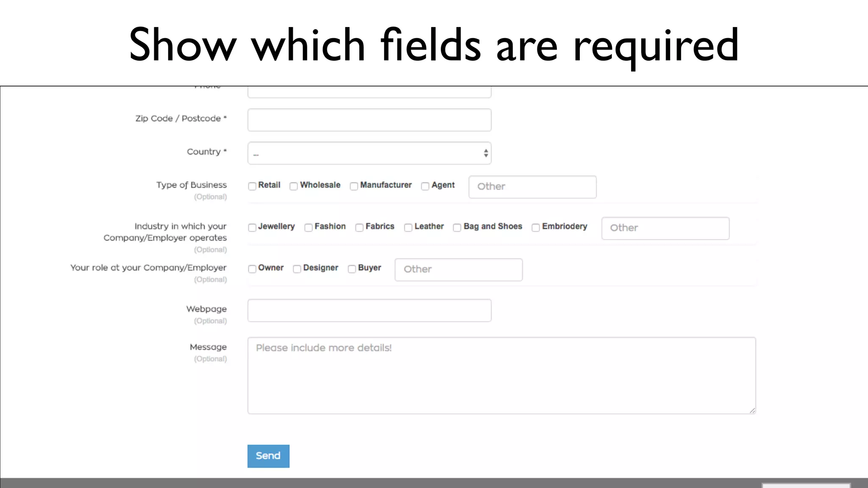Check the Retail business type checkbox
Screen dimensions: 868x488
pyautogui.click(x=252, y=186)
